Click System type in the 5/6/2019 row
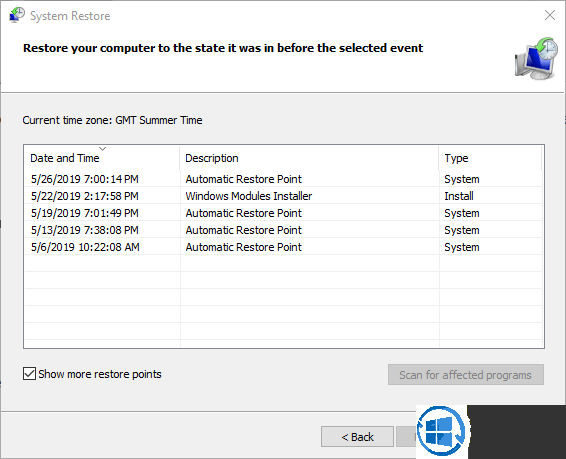 point(462,247)
